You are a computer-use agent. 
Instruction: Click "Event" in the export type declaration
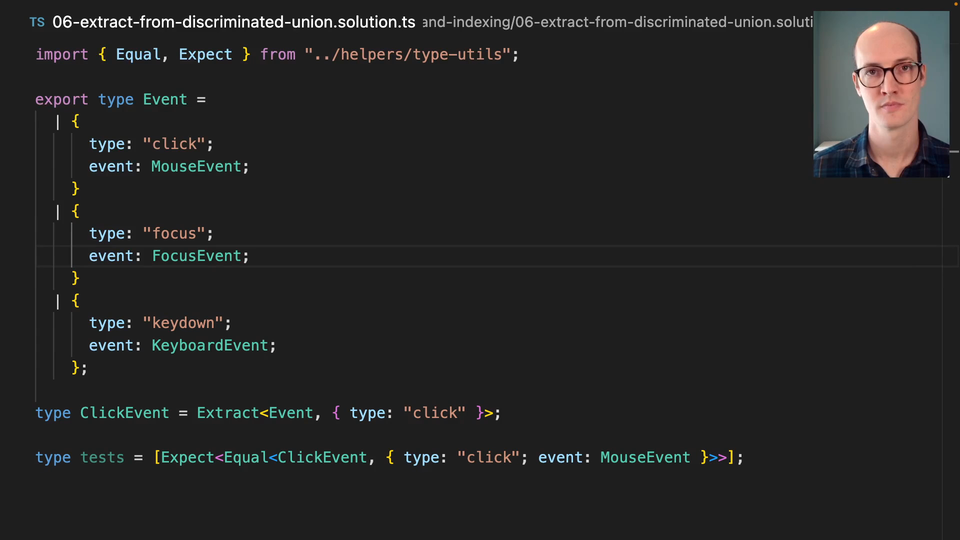click(x=165, y=99)
